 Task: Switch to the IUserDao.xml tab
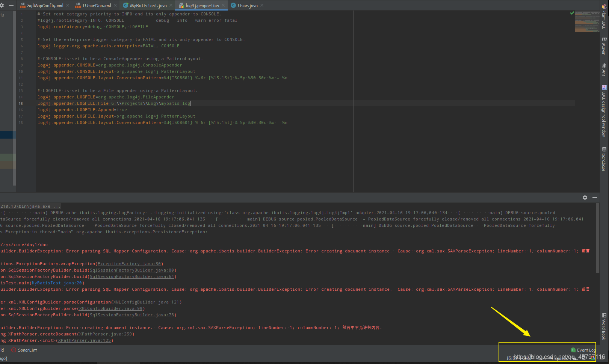click(x=97, y=6)
